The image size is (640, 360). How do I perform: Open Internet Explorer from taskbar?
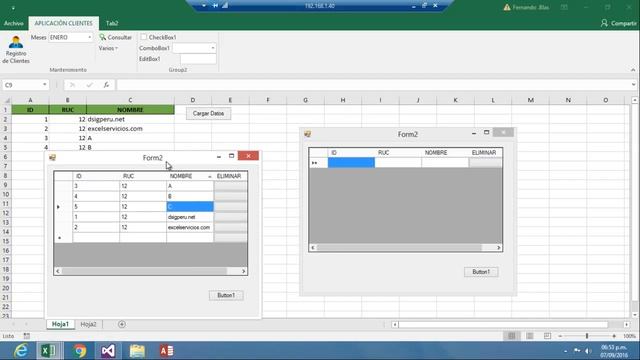(20, 351)
